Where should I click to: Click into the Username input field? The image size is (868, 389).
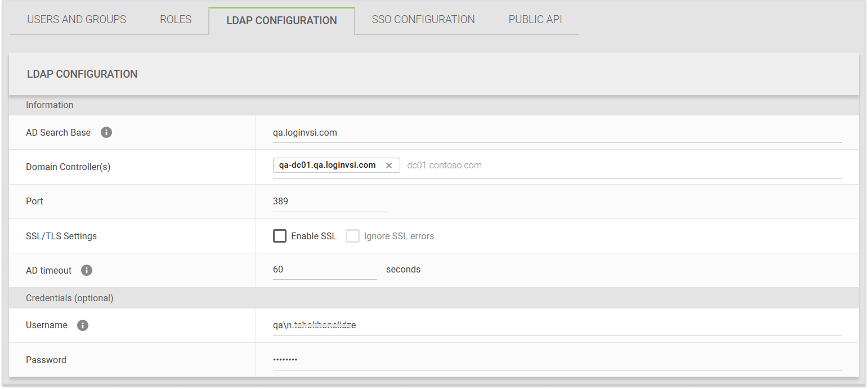point(556,325)
